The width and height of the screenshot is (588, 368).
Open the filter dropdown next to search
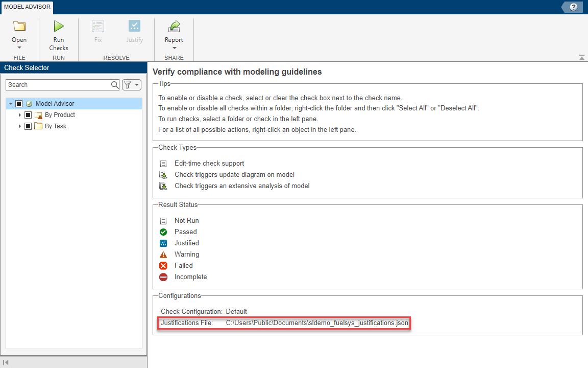click(132, 85)
